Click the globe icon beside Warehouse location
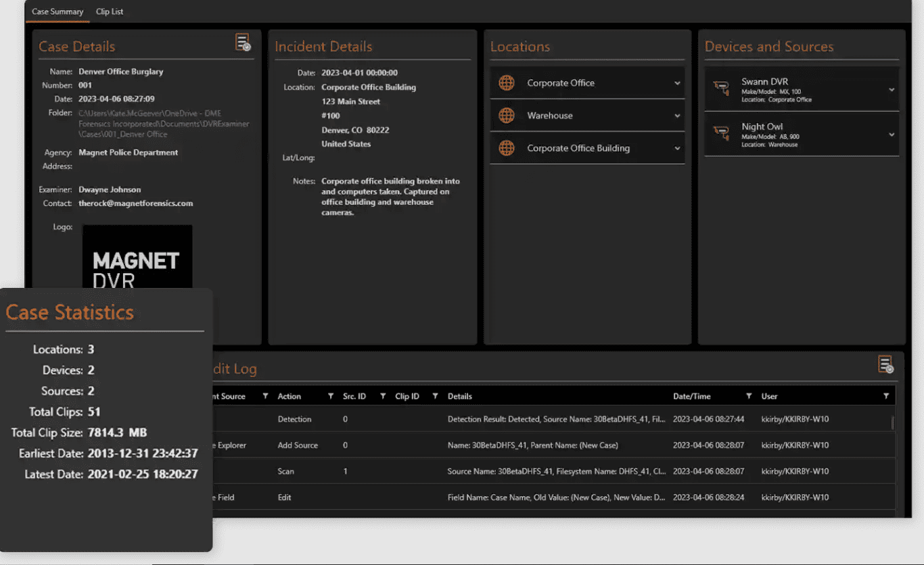The height and width of the screenshot is (565, 924). pos(507,116)
